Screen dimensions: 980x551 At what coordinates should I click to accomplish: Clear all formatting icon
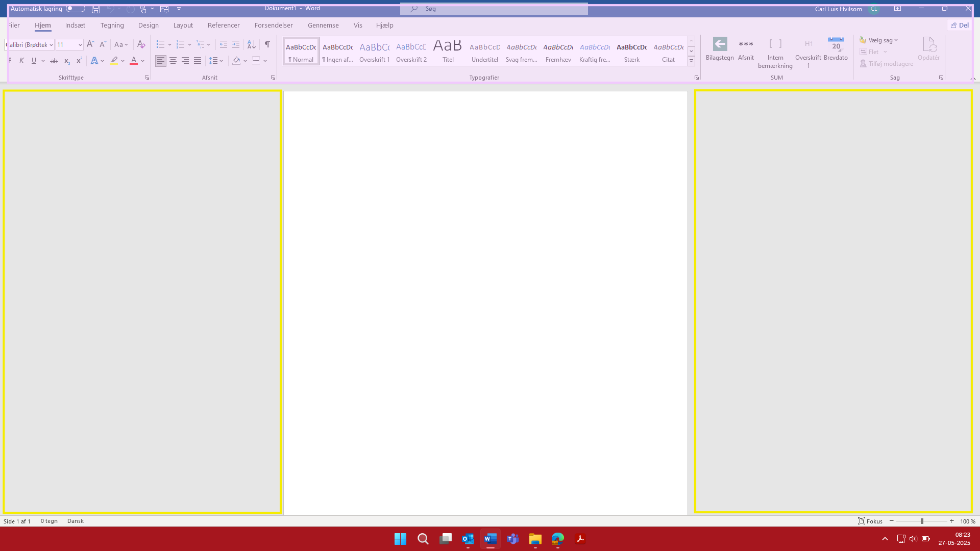(x=141, y=45)
